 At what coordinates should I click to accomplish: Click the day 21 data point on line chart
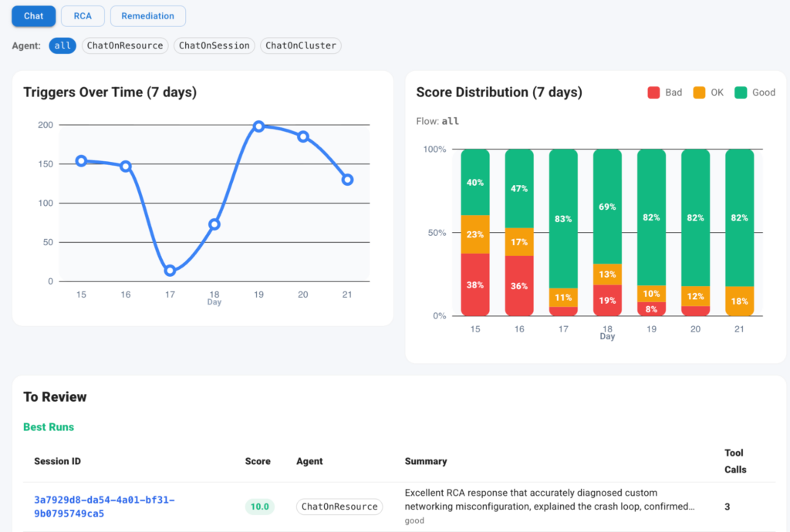347,180
